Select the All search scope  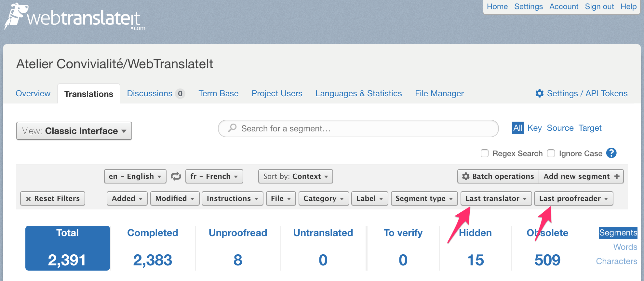point(518,128)
